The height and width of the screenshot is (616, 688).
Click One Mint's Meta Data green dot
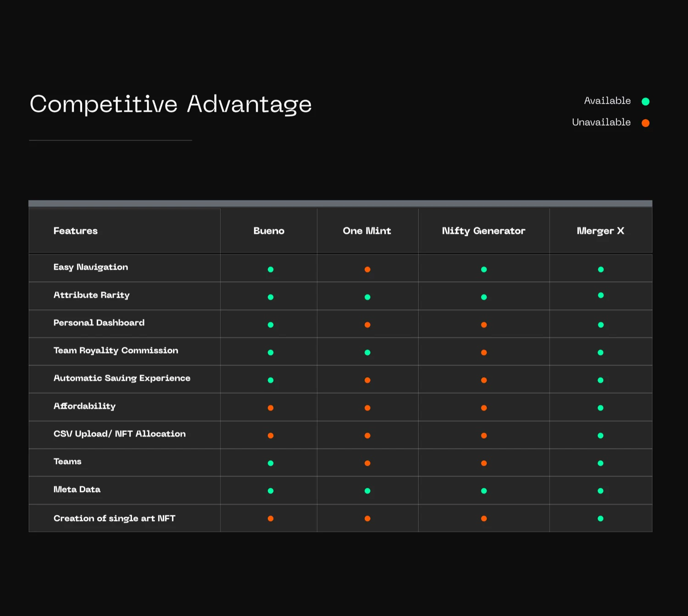coord(367,491)
